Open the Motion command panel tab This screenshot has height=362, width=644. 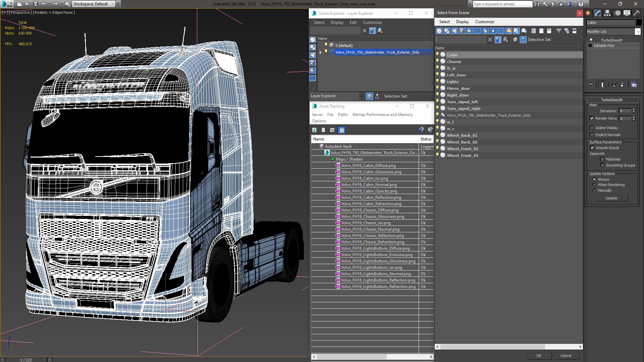[617, 13]
